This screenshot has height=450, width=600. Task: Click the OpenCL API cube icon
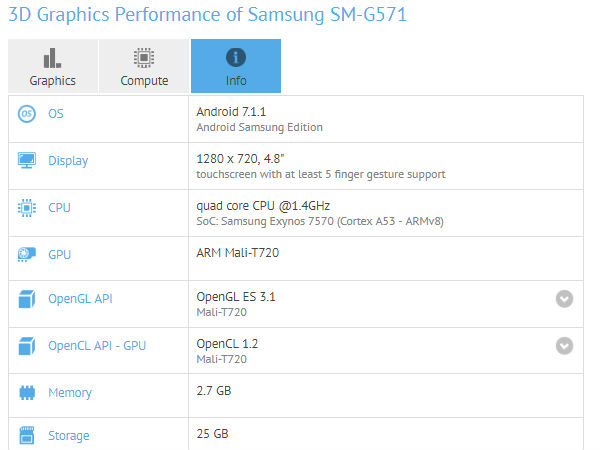[27, 346]
